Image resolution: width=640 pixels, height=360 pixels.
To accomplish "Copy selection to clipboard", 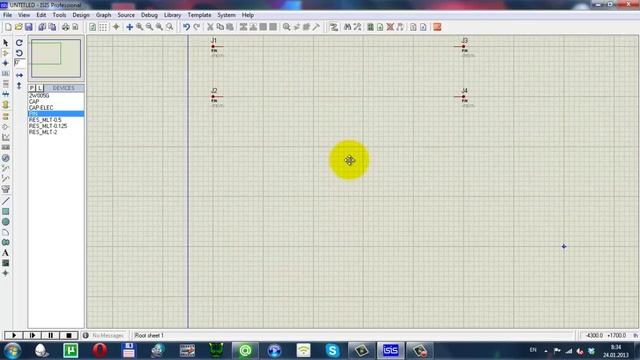I will point(220,27).
